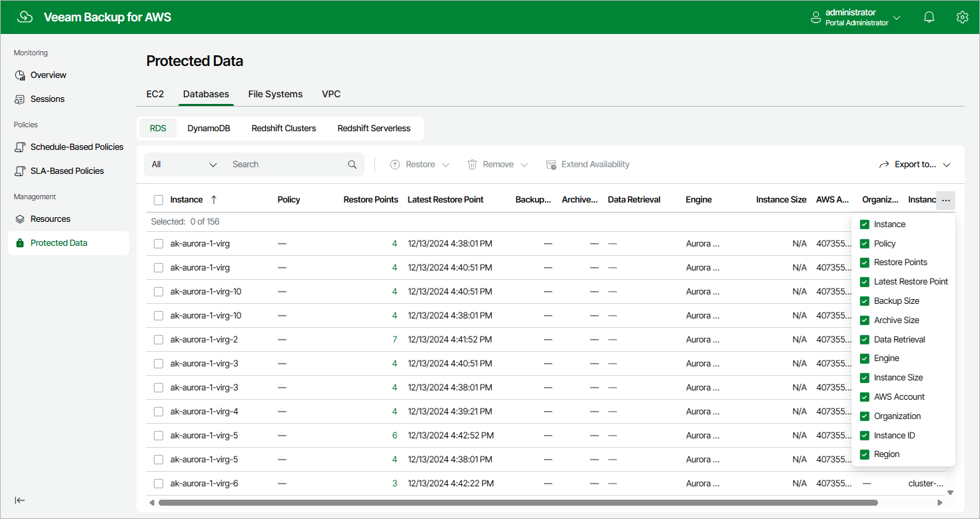Uncheck the Archive Size column checkbox
This screenshot has height=519, width=980.
[x=865, y=320]
